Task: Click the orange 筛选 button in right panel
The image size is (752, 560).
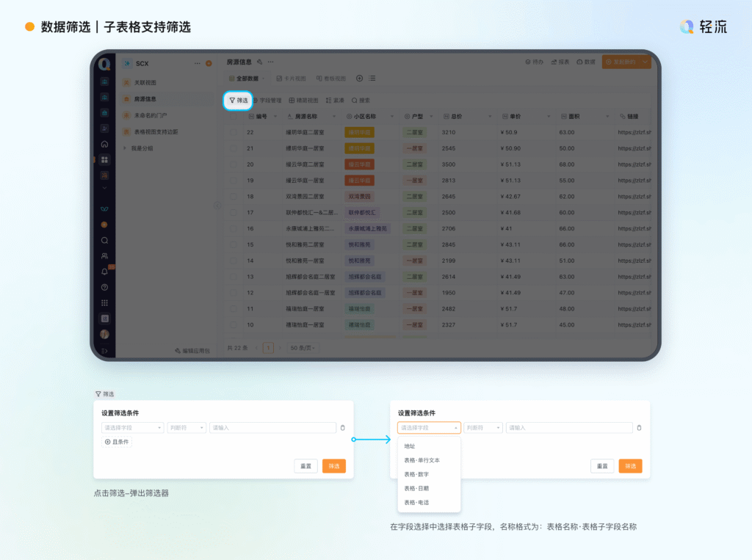Action: (x=630, y=466)
